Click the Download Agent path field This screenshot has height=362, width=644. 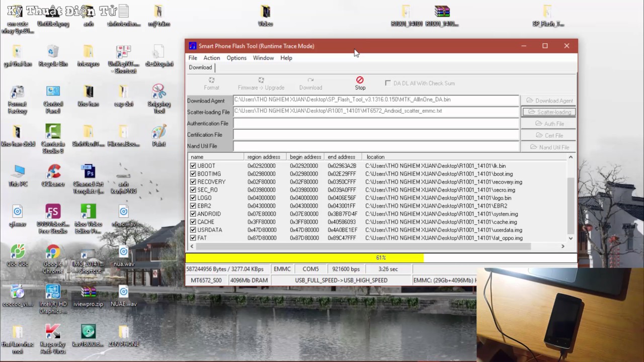pos(376,100)
